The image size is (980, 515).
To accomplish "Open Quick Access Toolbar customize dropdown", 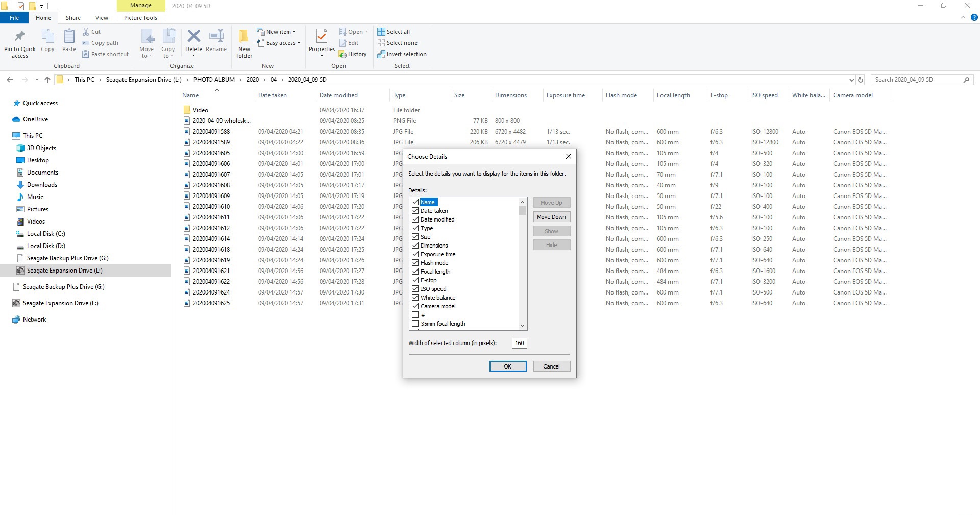I will pyautogui.click(x=41, y=6).
